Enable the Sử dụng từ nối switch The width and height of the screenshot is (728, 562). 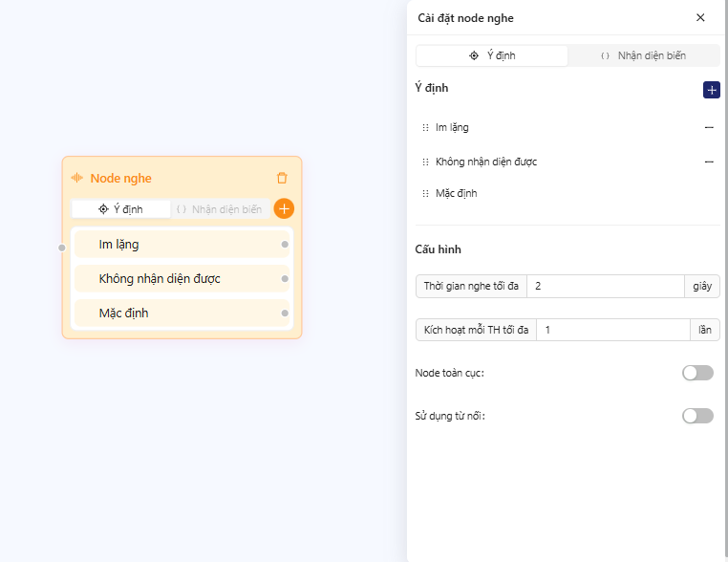(x=697, y=416)
